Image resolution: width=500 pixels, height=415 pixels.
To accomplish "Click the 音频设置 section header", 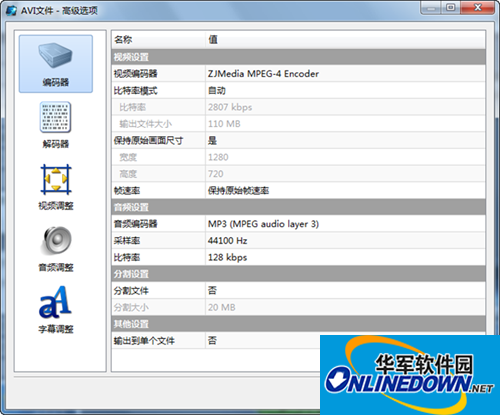I will click(298, 207).
